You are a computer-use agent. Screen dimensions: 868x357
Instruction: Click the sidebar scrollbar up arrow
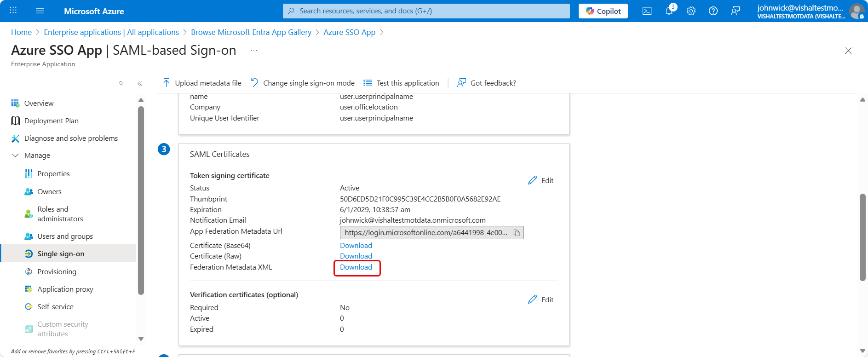point(141,100)
